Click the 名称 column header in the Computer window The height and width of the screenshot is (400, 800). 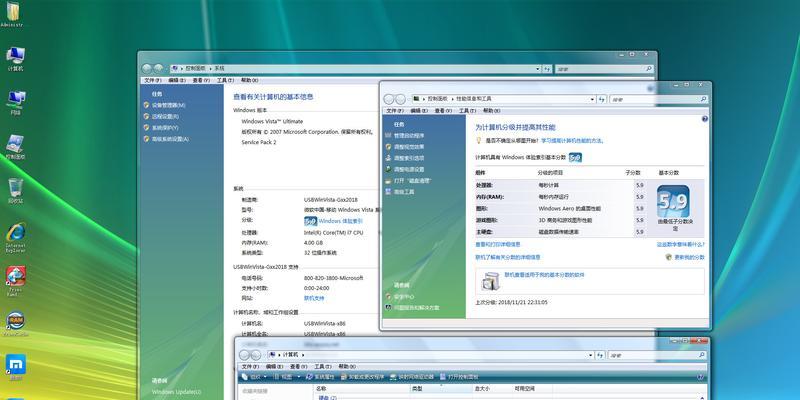pyautogui.click(x=362, y=389)
